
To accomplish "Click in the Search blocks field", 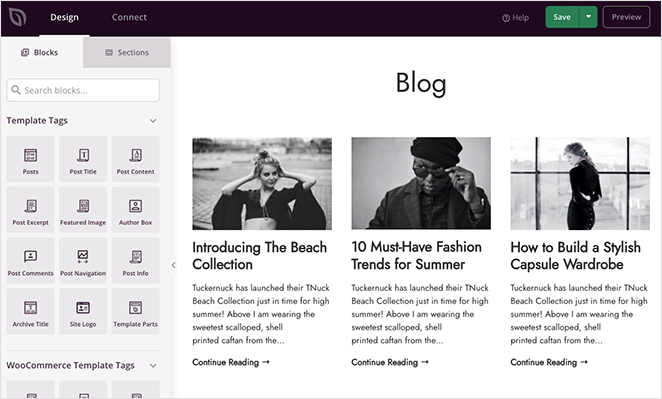I will (x=83, y=90).
